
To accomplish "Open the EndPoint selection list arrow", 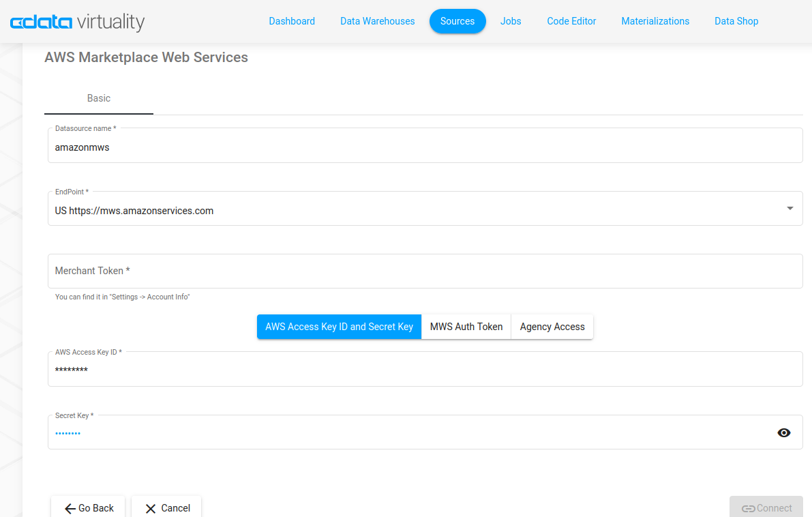I will pos(790,208).
